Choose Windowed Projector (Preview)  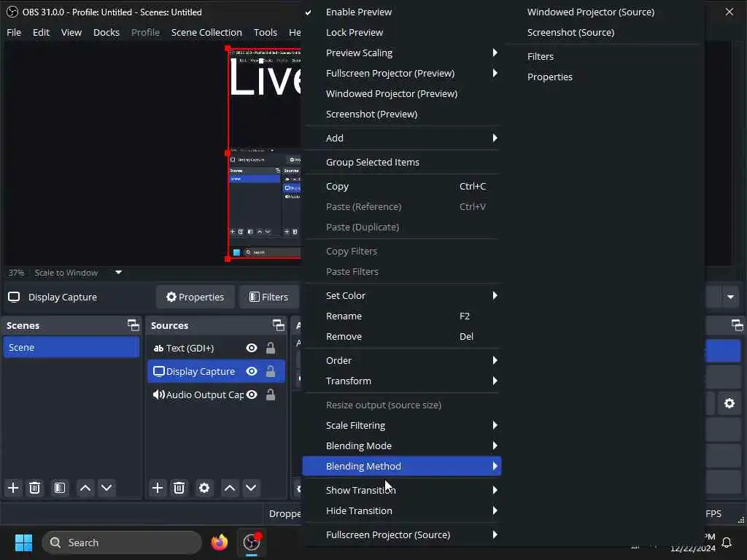point(402,94)
